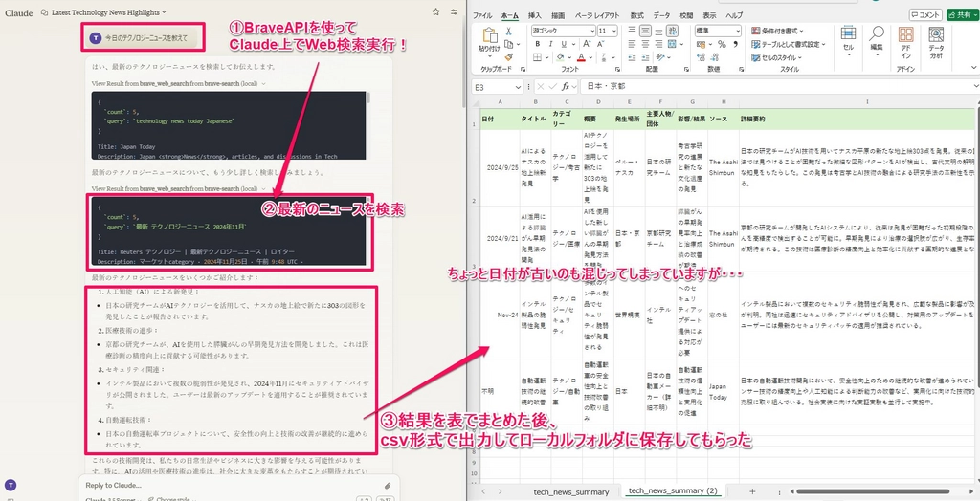Screen dimensions: 980x501
Task: Click the Increase Decimal icon
Action: click(701, 56)
